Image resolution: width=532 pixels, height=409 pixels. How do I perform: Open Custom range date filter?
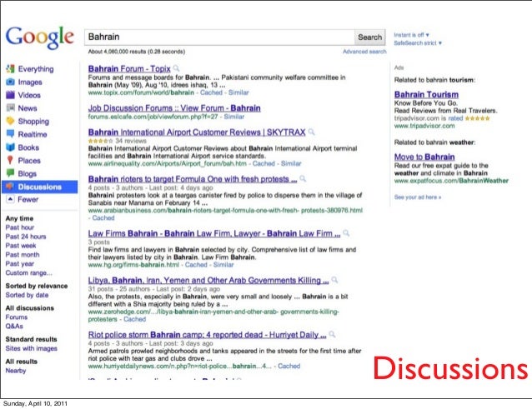[x=29, y=272]
